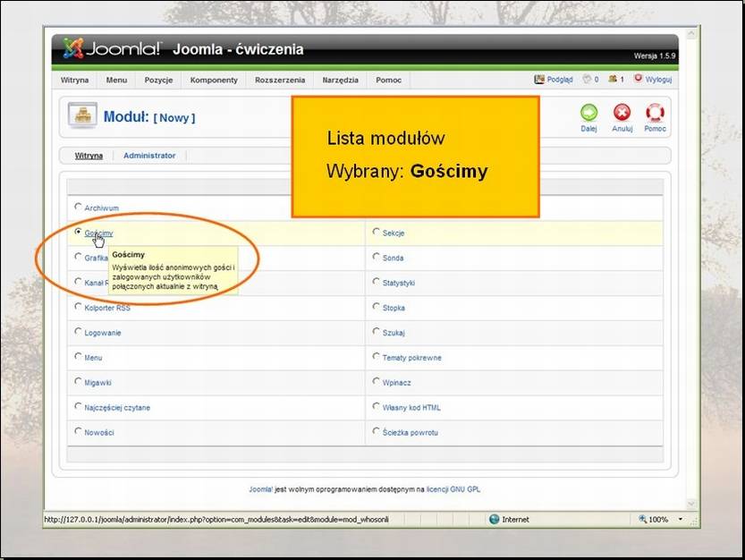
Task: Select the Logowanie radio button
Action: [78, 331]
